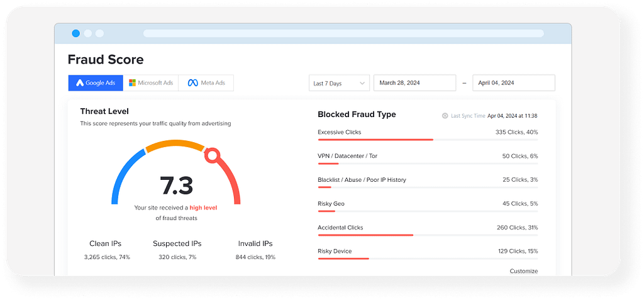644x300 pixels.
Task: Click the 'Excessive Clicks' label
Action: click(340, 132)
